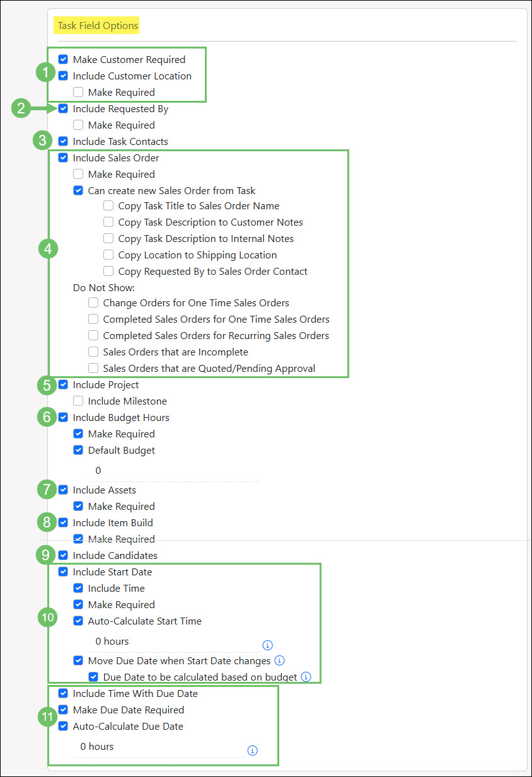Toggle Make Due Date Required
Image resolution: width=532 pixels, height=777 pixels.
(63, 710)
